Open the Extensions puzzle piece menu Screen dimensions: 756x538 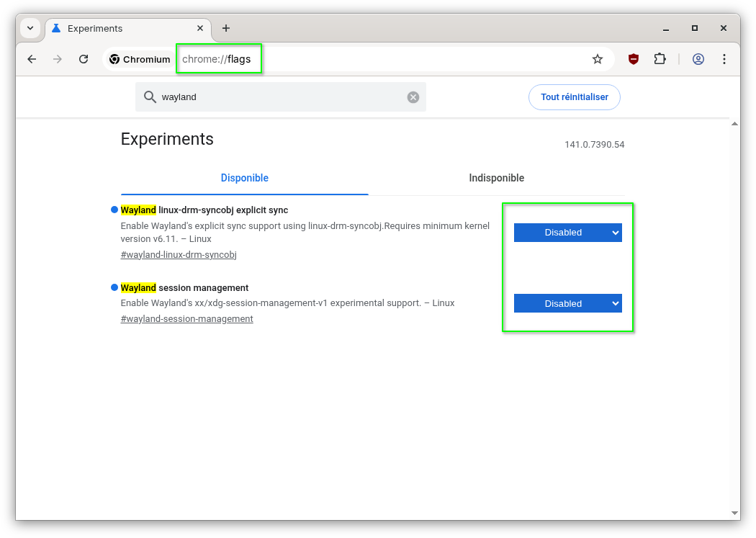tap(660, 59)
